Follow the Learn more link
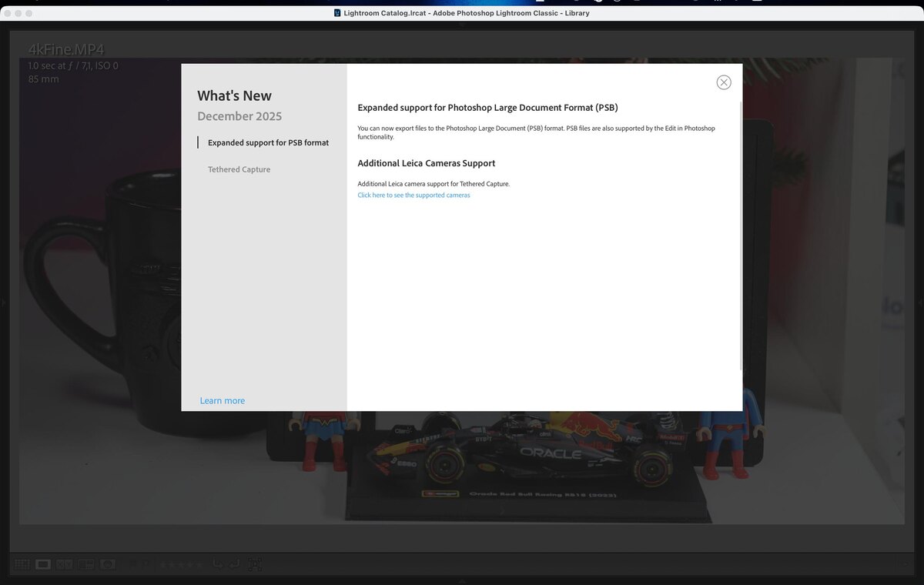Screen dimensions: 924x585 (223, 400)
